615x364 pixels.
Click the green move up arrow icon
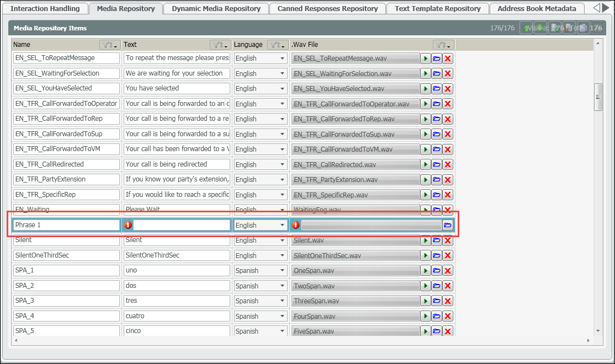(527, 28)
